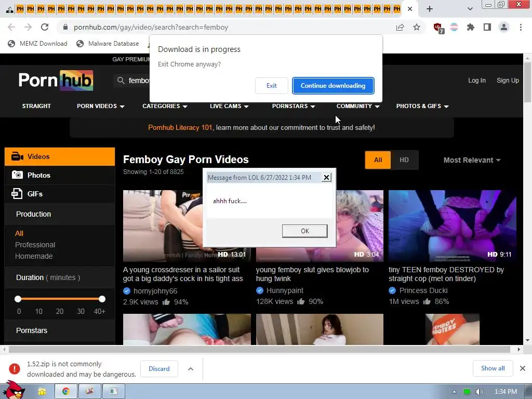
Task: Open the Angry Birds start button
Action: pos(14,391)
